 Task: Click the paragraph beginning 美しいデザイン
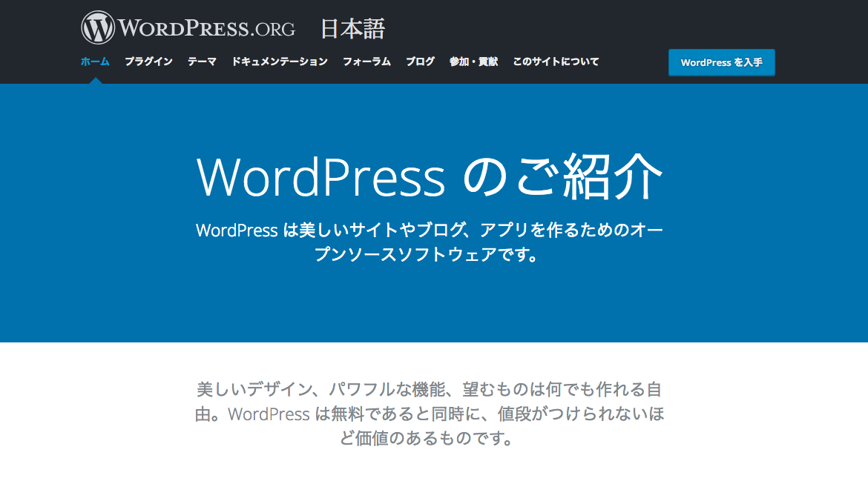coord(430,414)
